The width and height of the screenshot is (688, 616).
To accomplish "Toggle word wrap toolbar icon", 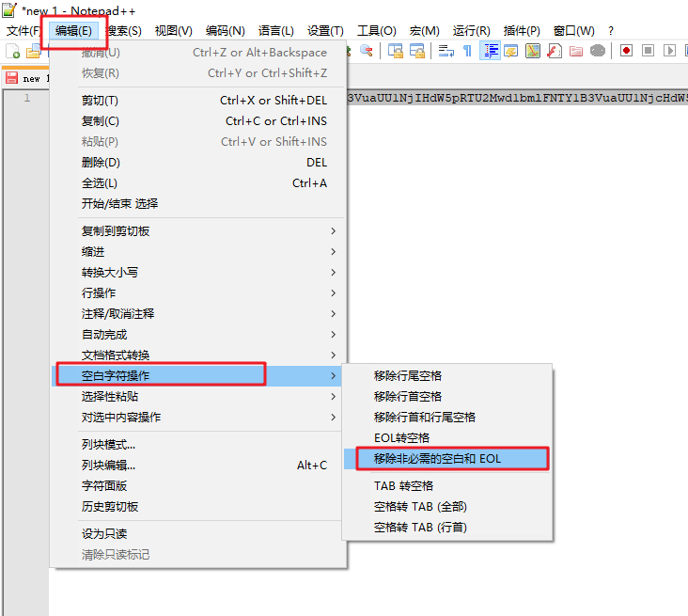I will (x=446, y=51).
